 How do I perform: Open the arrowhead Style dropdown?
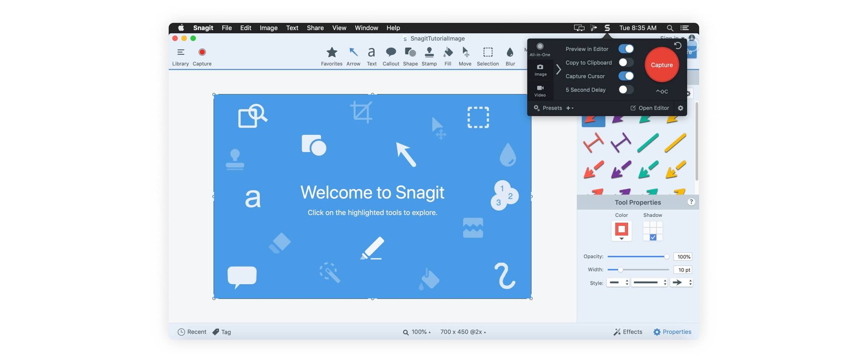pos(681,282)
